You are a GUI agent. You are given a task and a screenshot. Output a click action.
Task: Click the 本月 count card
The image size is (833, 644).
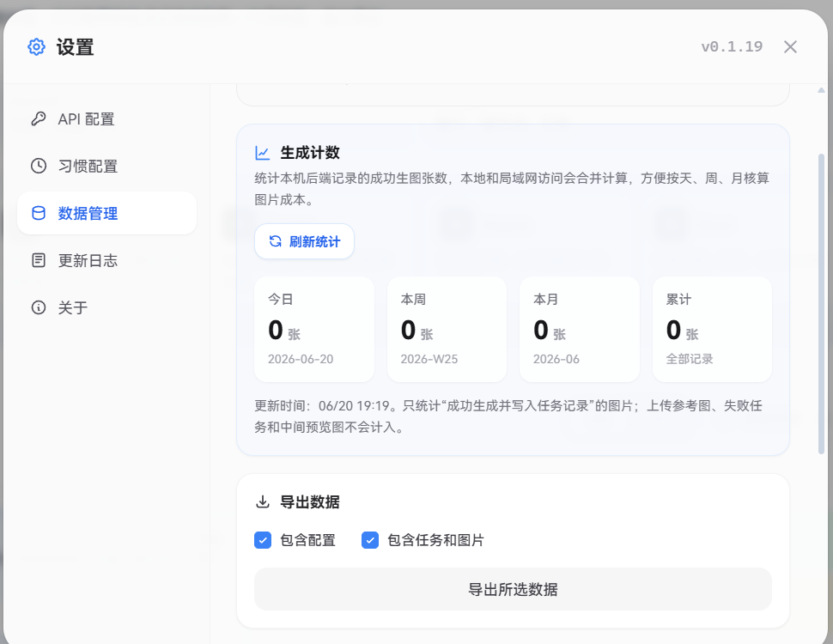click(x=580, y=329)
